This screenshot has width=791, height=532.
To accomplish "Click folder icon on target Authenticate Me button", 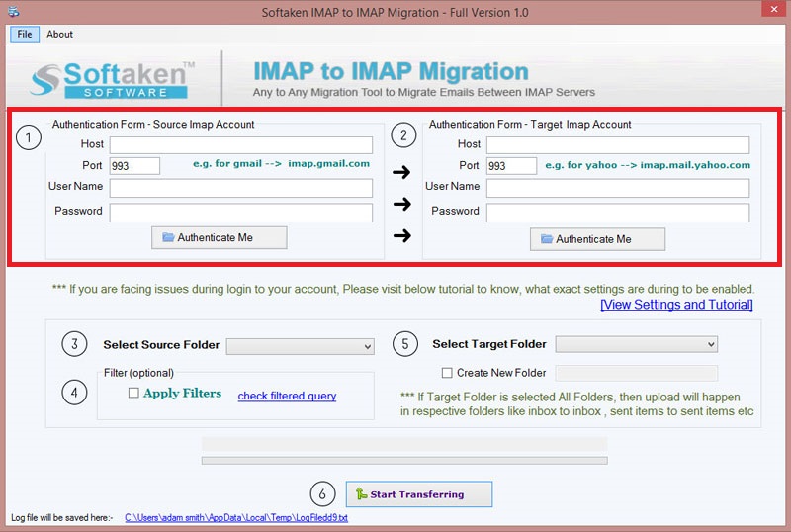I will coord(547,238).
